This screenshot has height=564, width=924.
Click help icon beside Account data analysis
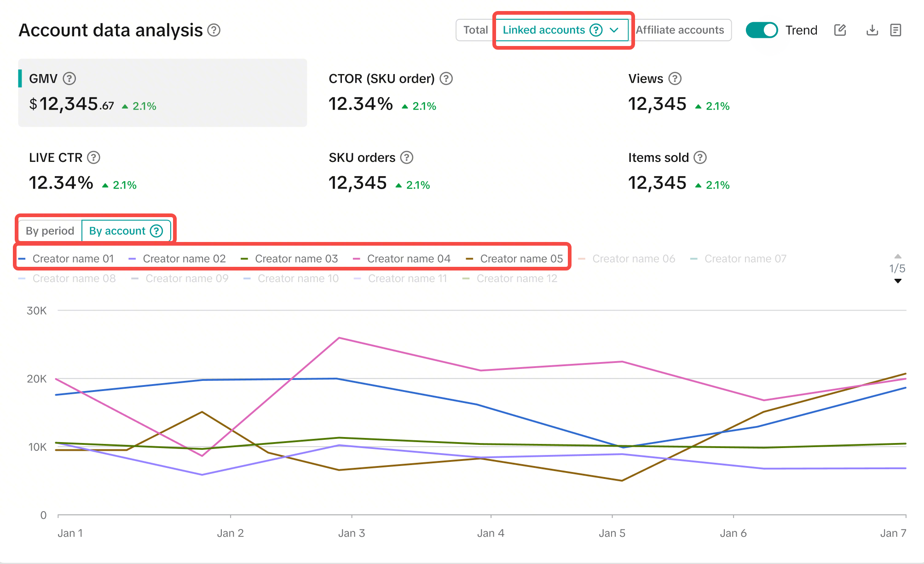tap(214, 30)
